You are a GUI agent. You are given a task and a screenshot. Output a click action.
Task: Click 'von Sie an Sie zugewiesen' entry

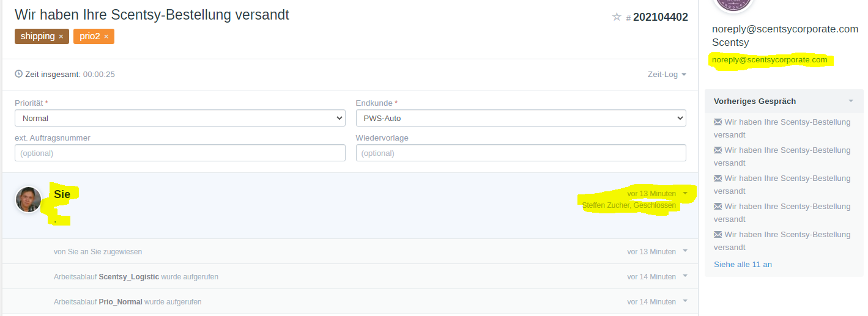(98, 252)
